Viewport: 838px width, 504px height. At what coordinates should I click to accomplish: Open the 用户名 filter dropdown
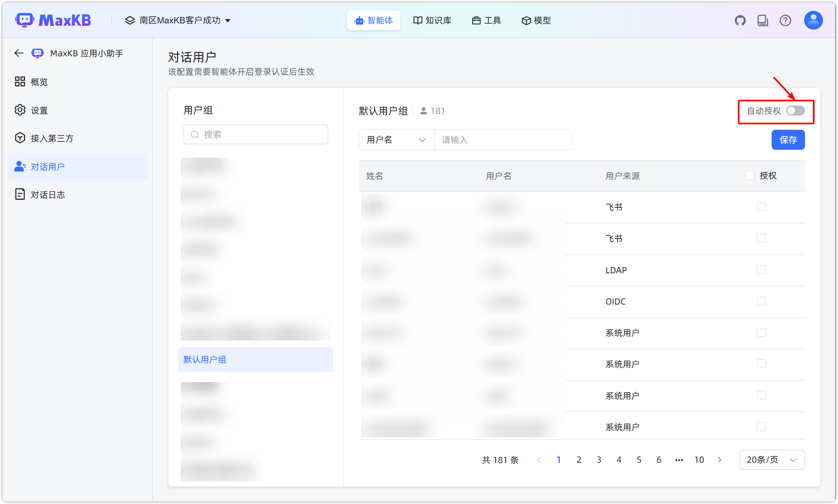pyautogui.click(x=396, y=140)
